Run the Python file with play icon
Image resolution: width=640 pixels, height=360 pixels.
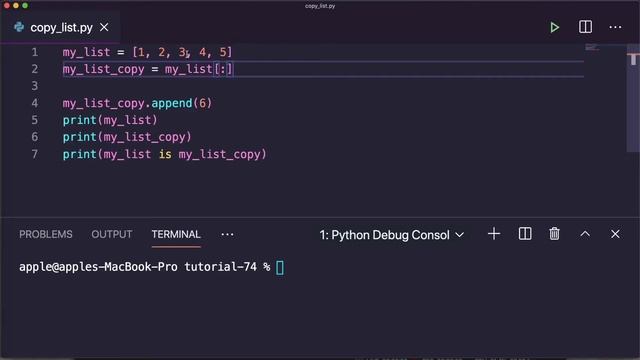(554, 27)
